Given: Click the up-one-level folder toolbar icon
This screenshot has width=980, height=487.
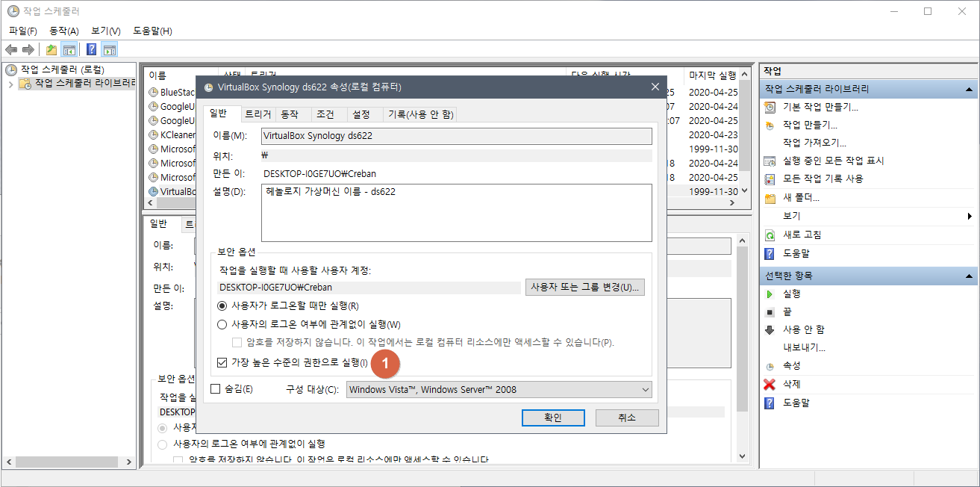Looking at the screenshot, I should pos(51,49).
